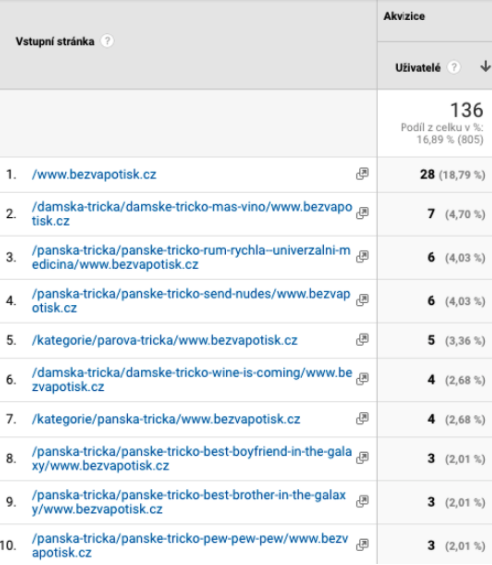Select the 16,89 % (805) share text
Screen dimensions: 492x565
[x=450, y=139]
